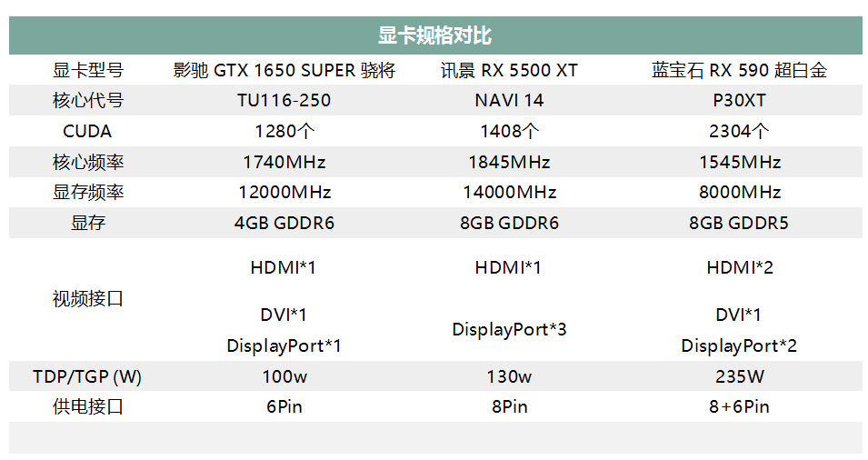Click the HDMI*2 cell
Viewport: 868px width, 460px height.
pyautogui.click(x=739, y=268)
